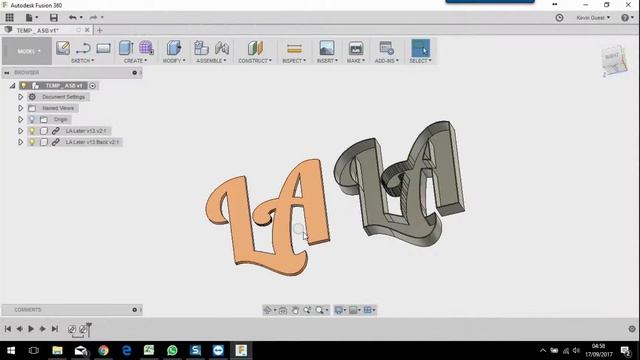Viewport: 640px width, 360px height.
Task: Expand the LA Letter v13 Back v2:1 component
Action: [20, 142]
